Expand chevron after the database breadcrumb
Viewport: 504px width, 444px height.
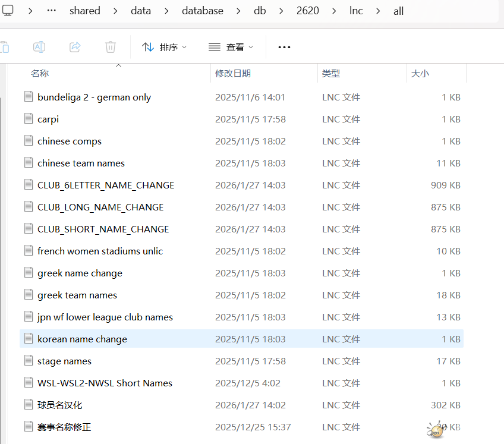(237, 11)
